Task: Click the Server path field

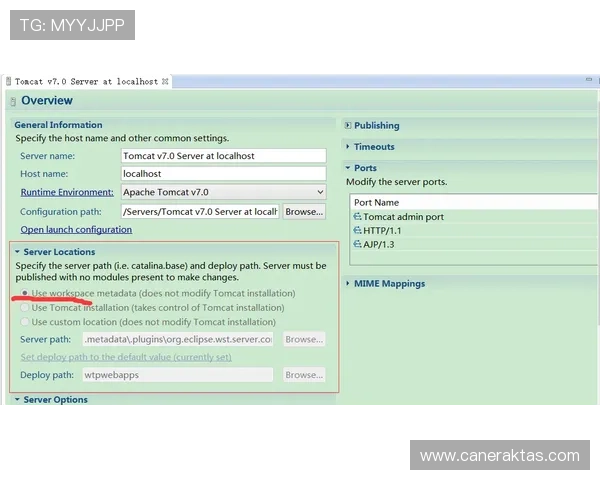Action: (x=178, y=340)
